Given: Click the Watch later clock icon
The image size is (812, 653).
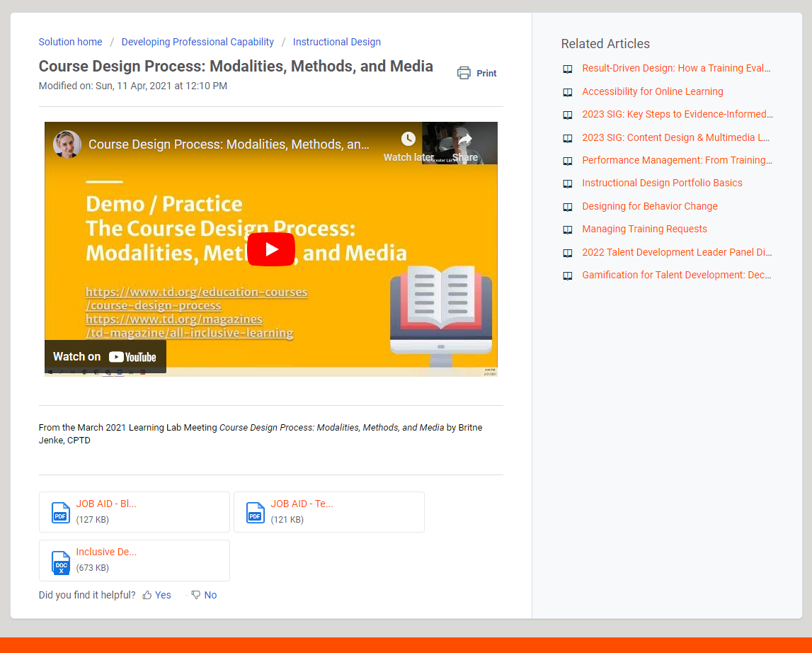Looking at the screenshot, I should pyautogui.click(x=408, y=139).
